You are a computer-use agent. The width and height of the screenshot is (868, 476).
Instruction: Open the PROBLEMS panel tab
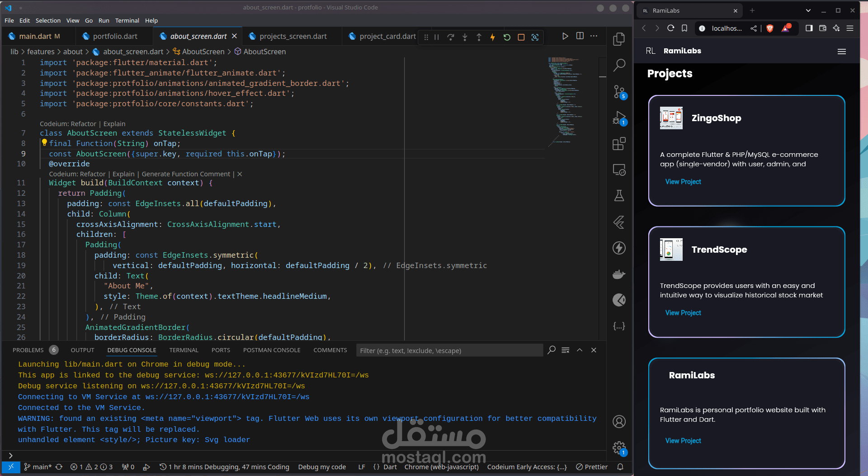coord(34,350)
